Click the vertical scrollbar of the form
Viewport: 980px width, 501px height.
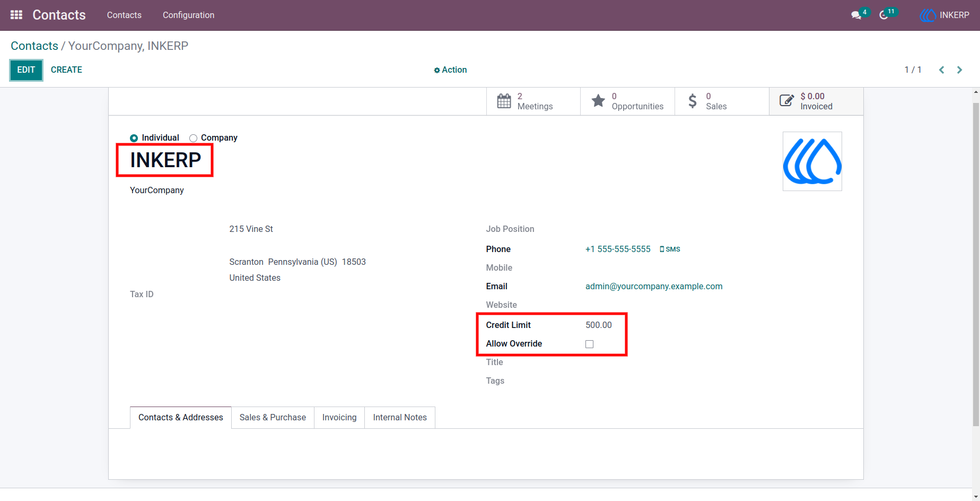pyautogui.click(x=976, y=264)
